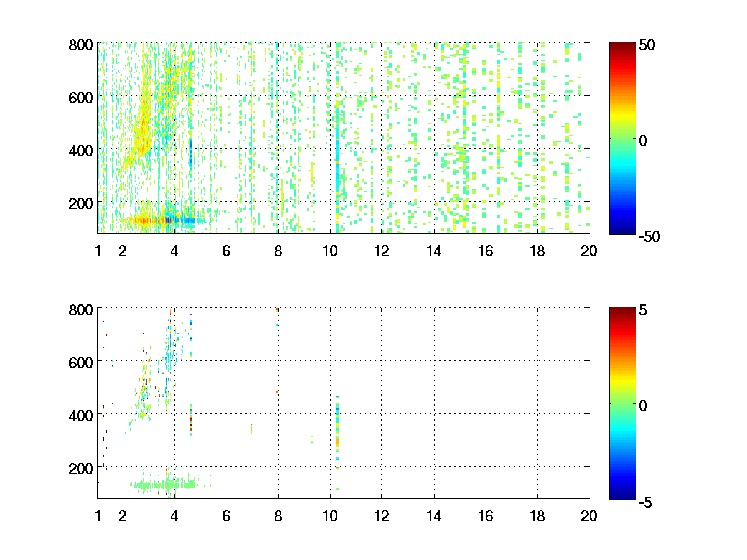Click the bottom plot's "6" x-axis tick label
Viewport: 747px width, 560px height.
pyautogui.click(x=227, y=516)
